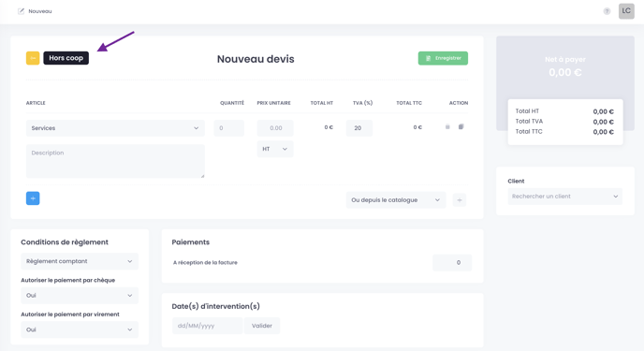644x351 pixels.
Task: Click the Total TTC label in summary
Action: click(529, 131)
